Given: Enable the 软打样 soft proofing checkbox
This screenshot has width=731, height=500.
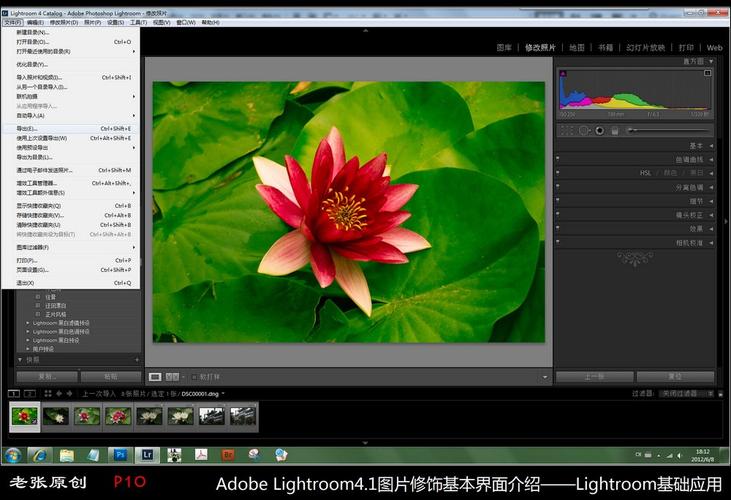Looking at the screenshot, I should [x=194, y=377].
